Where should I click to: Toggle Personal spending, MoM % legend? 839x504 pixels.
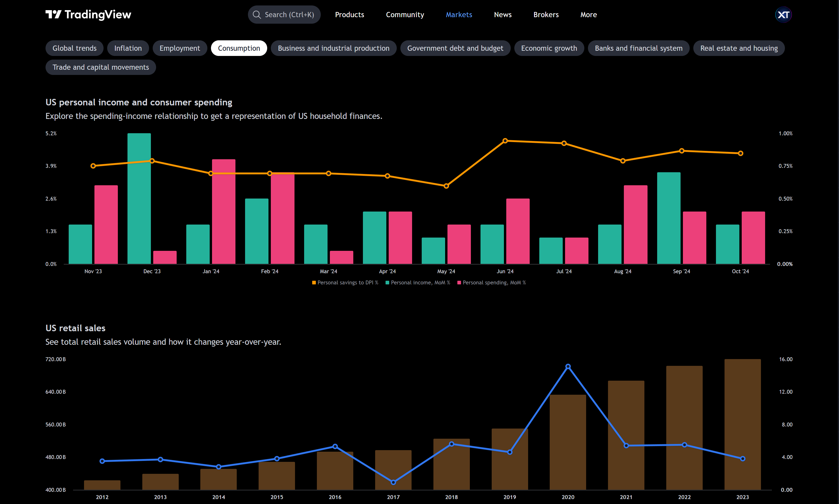tap(491, 283)
